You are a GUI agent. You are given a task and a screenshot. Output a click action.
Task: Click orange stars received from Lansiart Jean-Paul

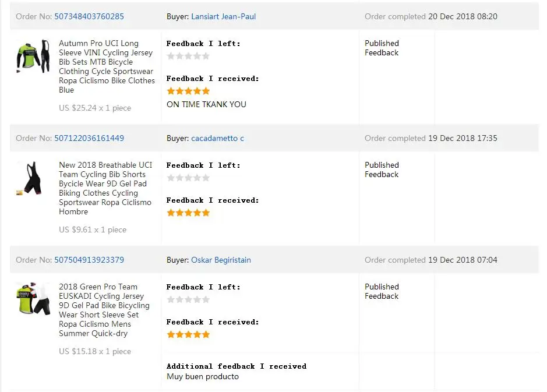click(x=188, y=91)
